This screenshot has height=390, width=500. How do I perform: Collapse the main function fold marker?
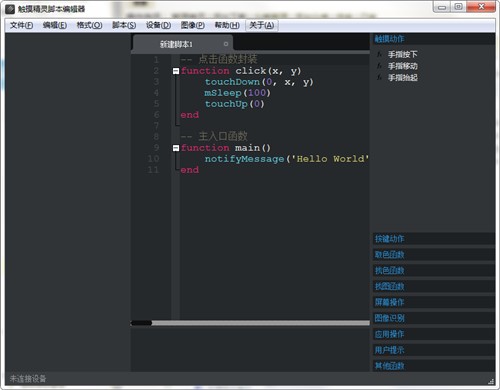(x=176, y=148)
